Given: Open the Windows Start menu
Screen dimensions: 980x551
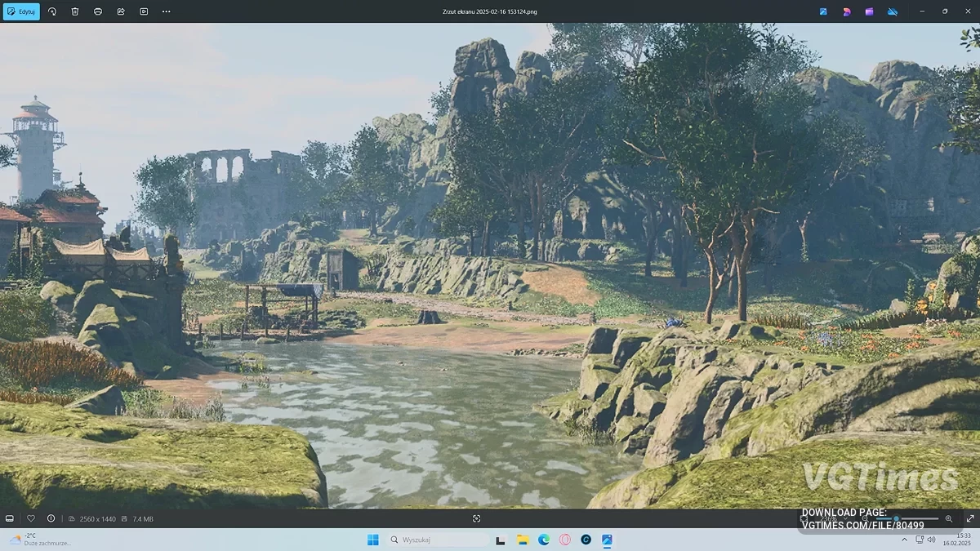Looking at the screenshot, I should [373, 540].
